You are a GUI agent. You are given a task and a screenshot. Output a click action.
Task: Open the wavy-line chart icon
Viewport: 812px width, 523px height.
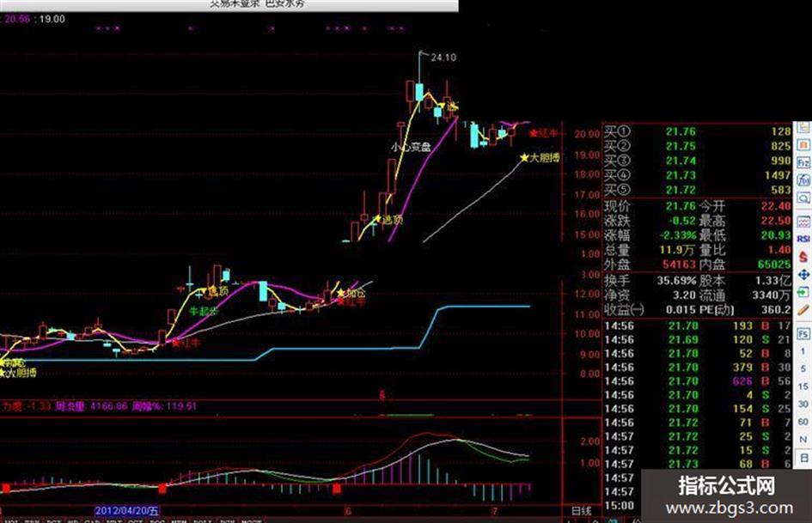pyautogui.click(x=803, y=222)
